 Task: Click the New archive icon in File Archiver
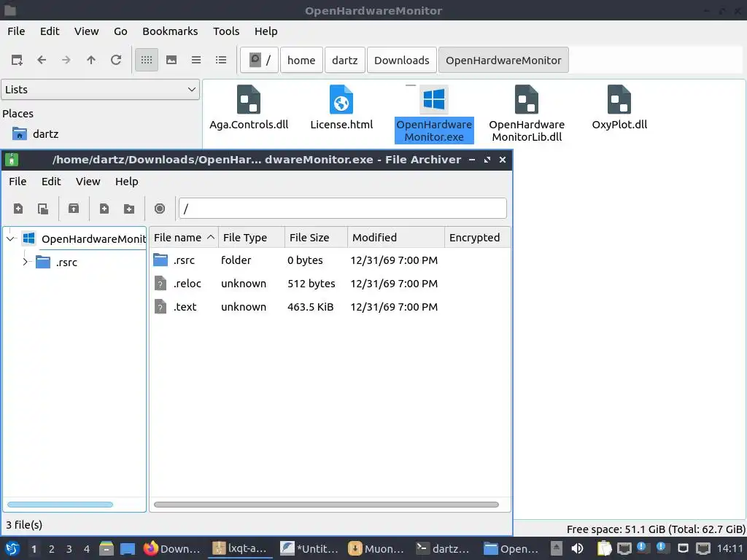18,209
